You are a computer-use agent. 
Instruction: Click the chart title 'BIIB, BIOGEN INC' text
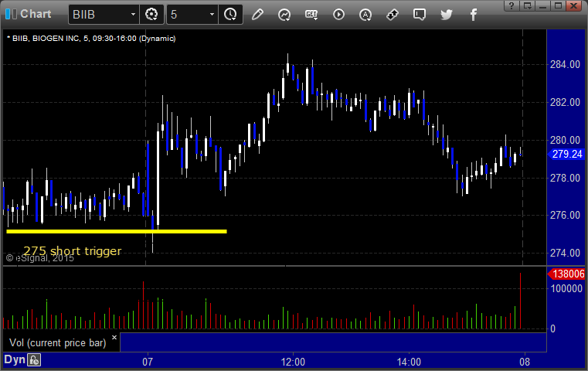[x=46, y=39]
